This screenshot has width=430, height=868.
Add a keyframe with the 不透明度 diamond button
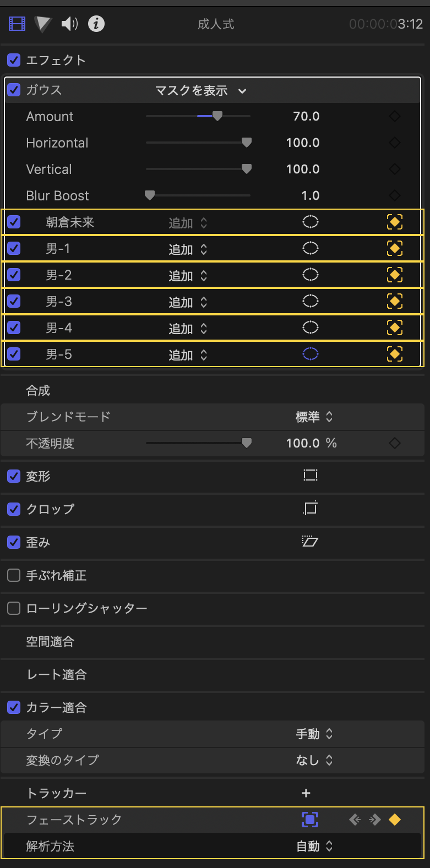point(395,443)
